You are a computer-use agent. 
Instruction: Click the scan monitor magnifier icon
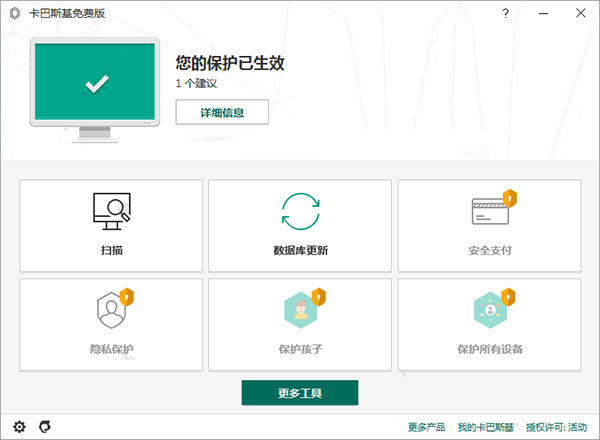coord(111,211)
